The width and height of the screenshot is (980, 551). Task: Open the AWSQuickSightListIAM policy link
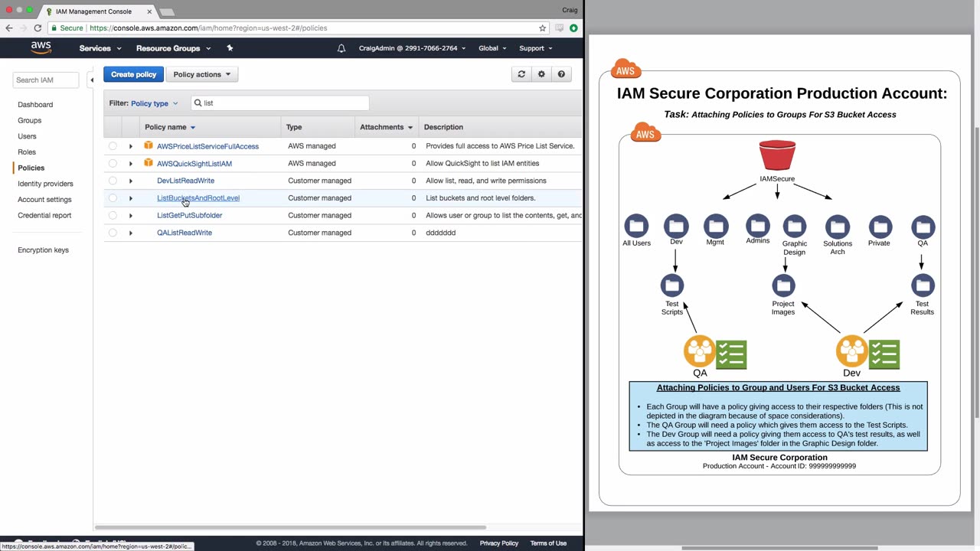click(194, 164)
